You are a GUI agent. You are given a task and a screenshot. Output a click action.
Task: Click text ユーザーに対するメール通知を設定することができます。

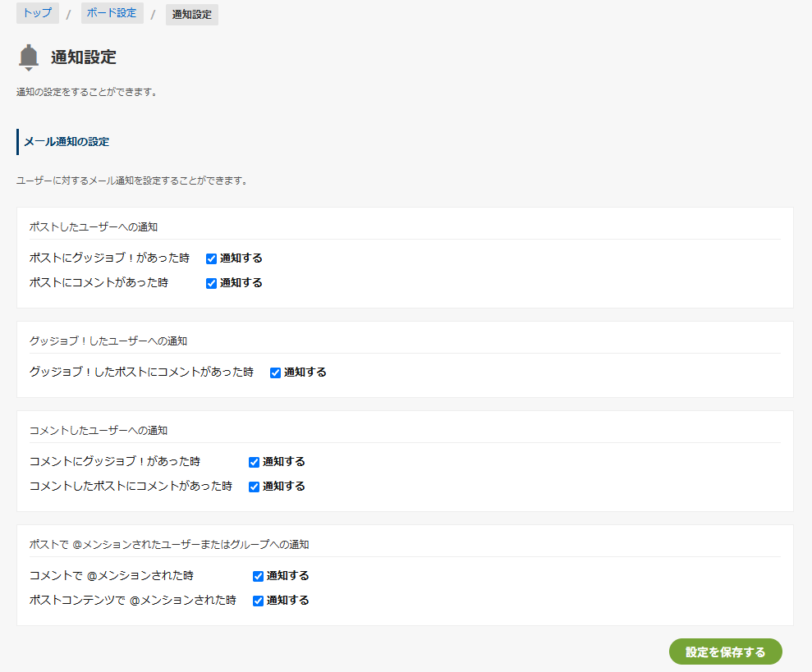(x=132, y=181)
